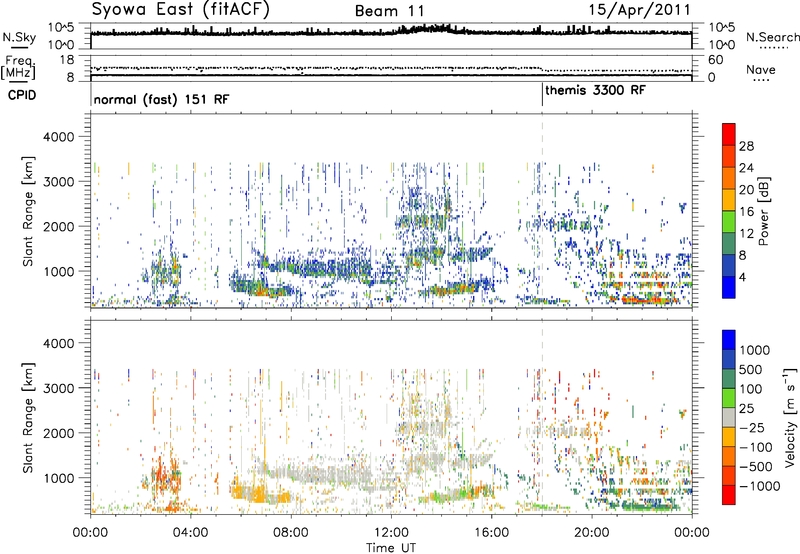Image resolution: width=800 pixels, height=554 pixels.
Task: Click the 'Power [dB]' colorbar title
Action: click(x=764, y=211)
